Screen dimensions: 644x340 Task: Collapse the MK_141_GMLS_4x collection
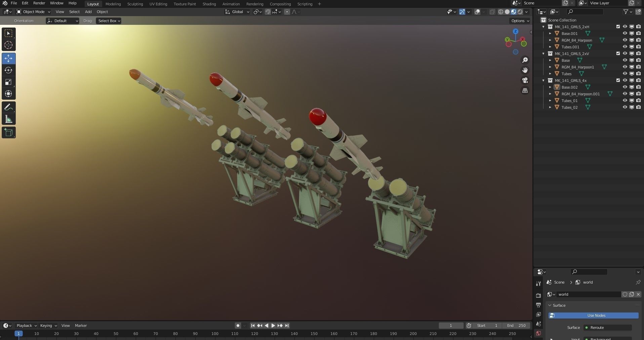point(544,80)
